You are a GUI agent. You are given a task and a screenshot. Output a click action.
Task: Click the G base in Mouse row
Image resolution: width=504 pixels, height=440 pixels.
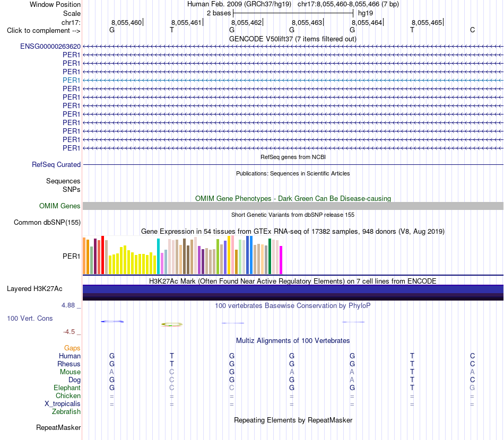(x=232, y=372)
